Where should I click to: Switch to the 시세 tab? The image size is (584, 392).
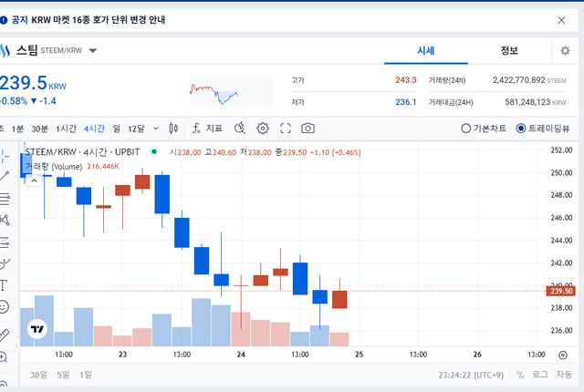tap(426, 50)
